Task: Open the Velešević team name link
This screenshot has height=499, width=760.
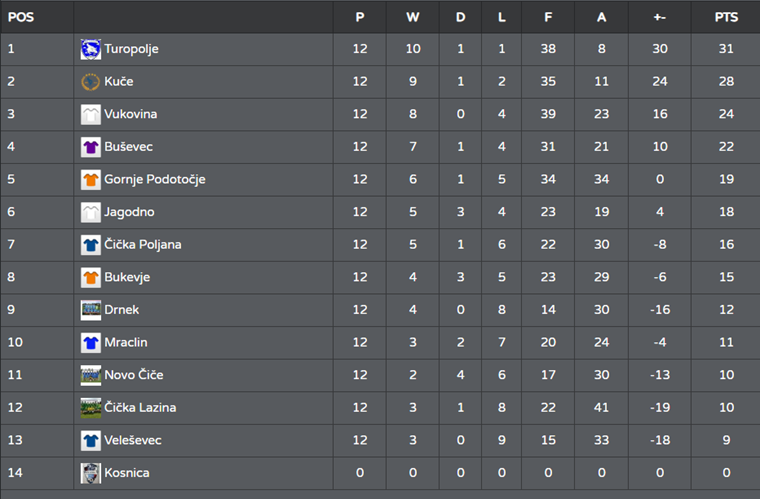Action: click(x=133, y=440)
